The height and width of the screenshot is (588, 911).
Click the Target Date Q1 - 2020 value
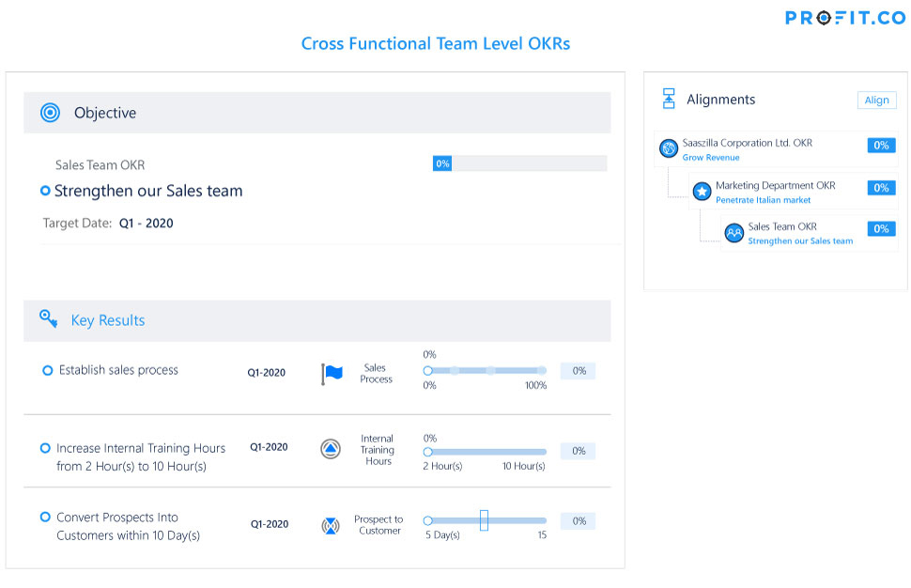tap(146, 224)
